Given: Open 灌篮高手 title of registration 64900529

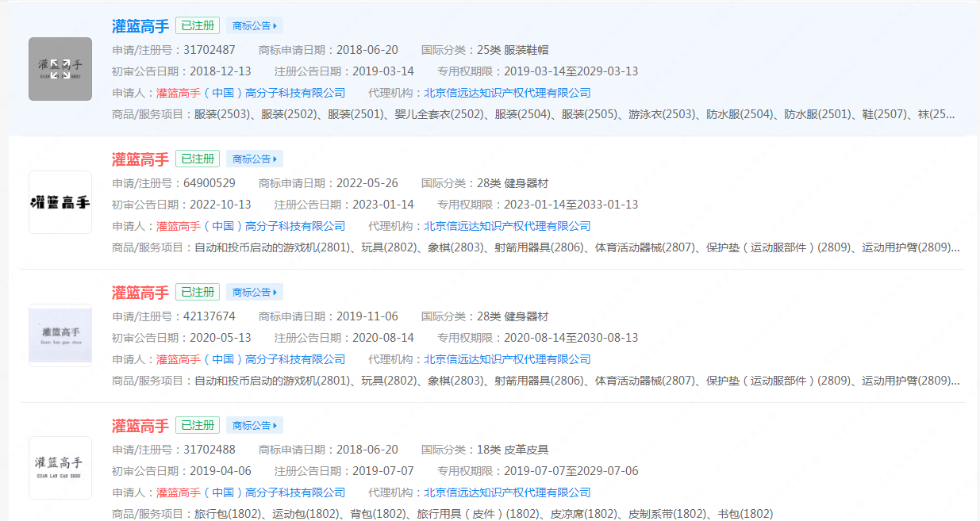Looking at the screenshot, I should tap(140, 159).
